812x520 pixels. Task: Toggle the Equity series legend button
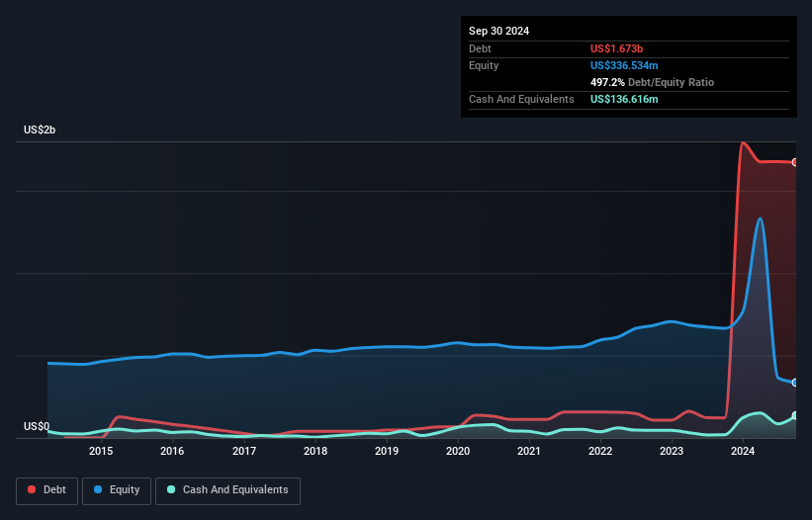pyautogui.click(x=117, y=490)
